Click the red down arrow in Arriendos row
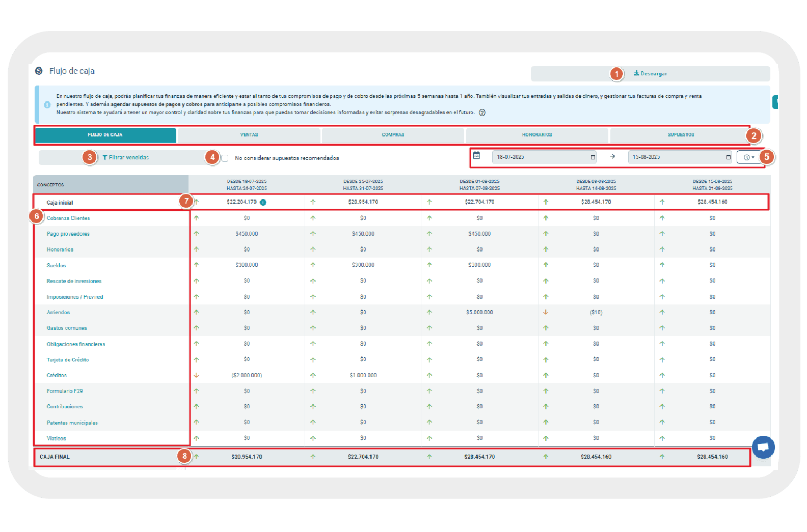The width and height of the screenshot is (807, 532). pos(546,312)
